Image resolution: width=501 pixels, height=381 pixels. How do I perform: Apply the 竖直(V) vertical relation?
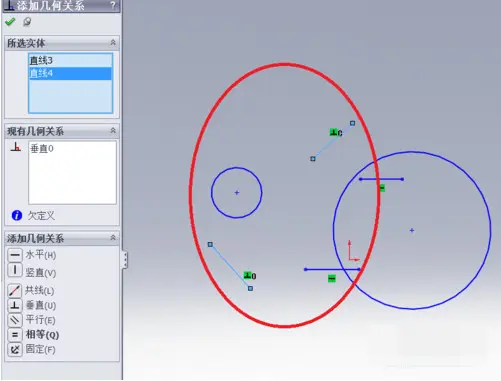pos(32,272)
